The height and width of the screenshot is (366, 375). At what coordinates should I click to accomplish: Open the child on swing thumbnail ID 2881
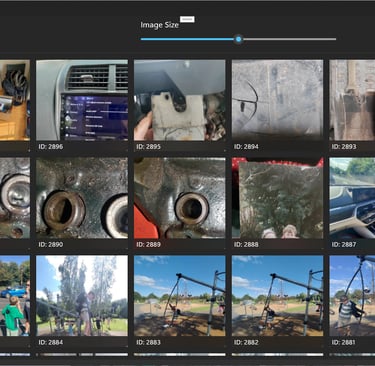pos(352,296)
